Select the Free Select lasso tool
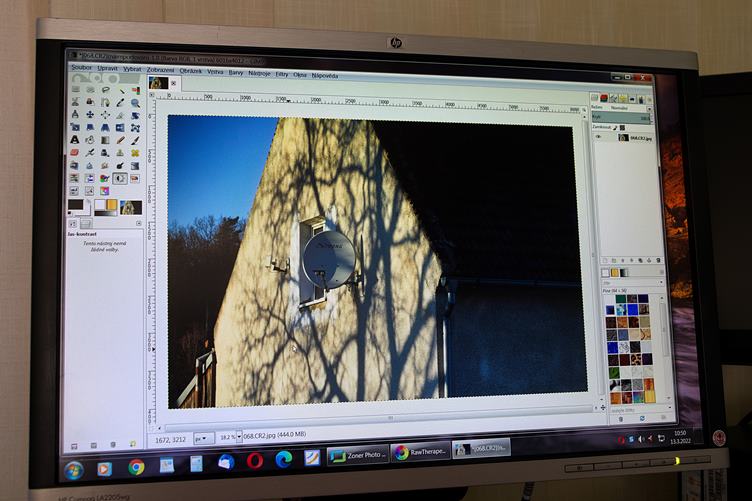 (x=106, y=90)
